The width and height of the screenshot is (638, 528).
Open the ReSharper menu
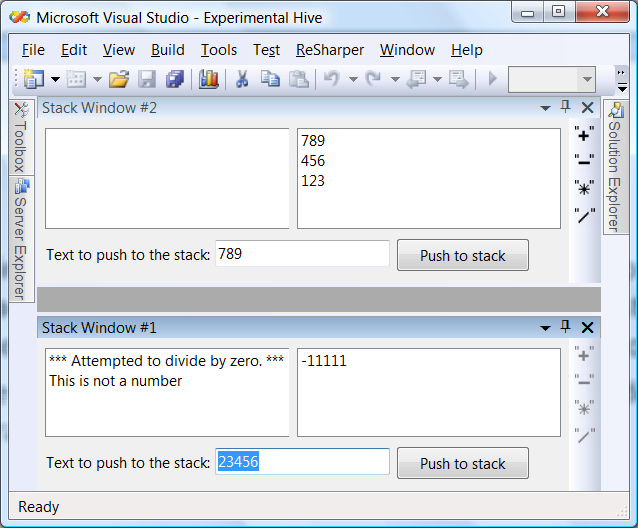tap(330, 50)
